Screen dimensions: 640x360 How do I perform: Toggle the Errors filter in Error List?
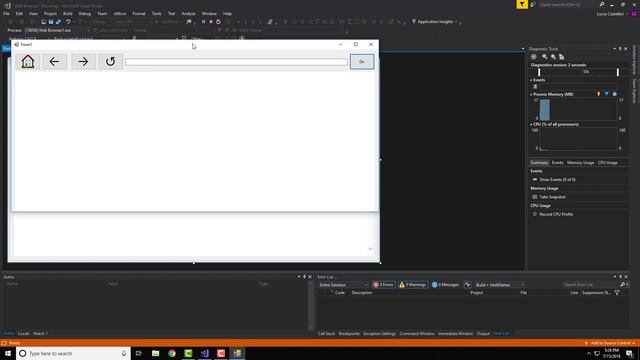[x=383, y=284]
